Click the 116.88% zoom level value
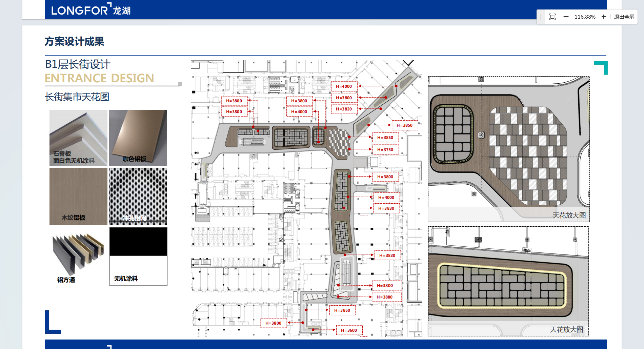644x349 pixels. pyautogui.click(x=585, y=17)
